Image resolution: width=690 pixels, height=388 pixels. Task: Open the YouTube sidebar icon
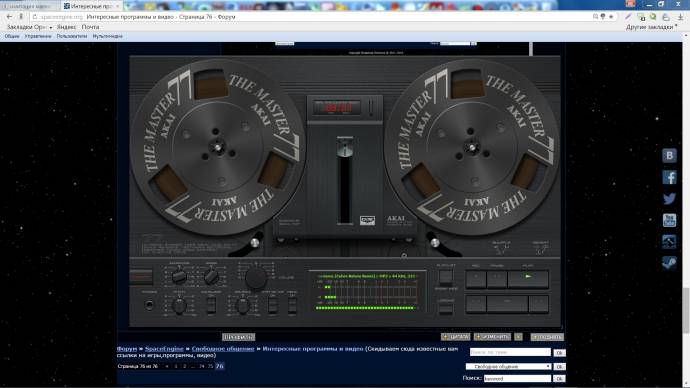[669, 220]
